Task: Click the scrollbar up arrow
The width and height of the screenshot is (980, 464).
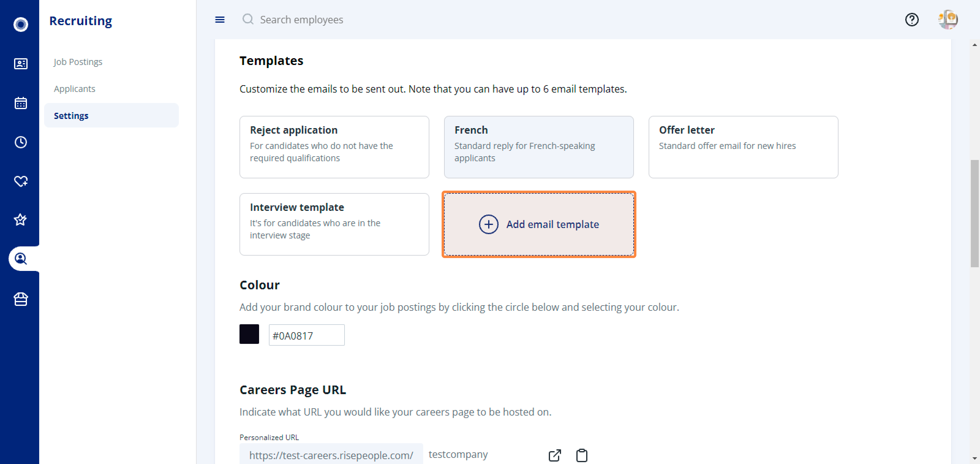Action: pyautogui.click(x=974, y=44)
